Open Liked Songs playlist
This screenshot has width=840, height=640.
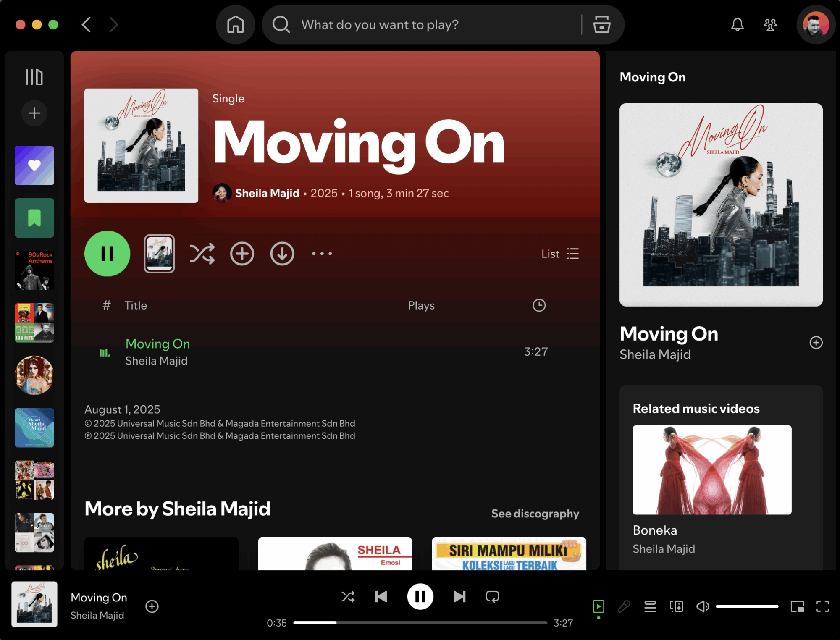[x=34, y=165]
